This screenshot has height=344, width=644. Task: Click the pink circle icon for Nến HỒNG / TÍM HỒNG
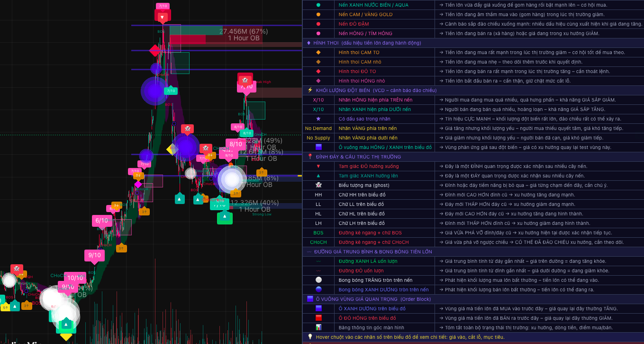(x=318, y=33)
